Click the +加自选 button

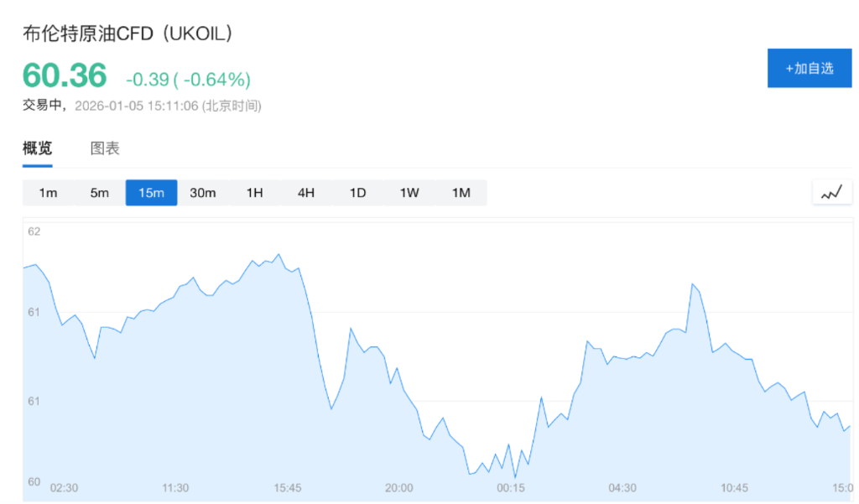point(809,68)
